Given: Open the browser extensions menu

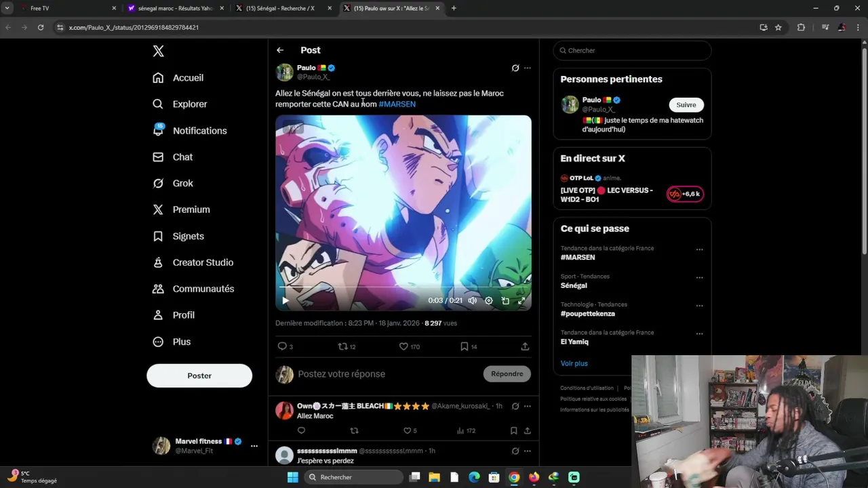Looking at the screenshot, I should 801,27.
